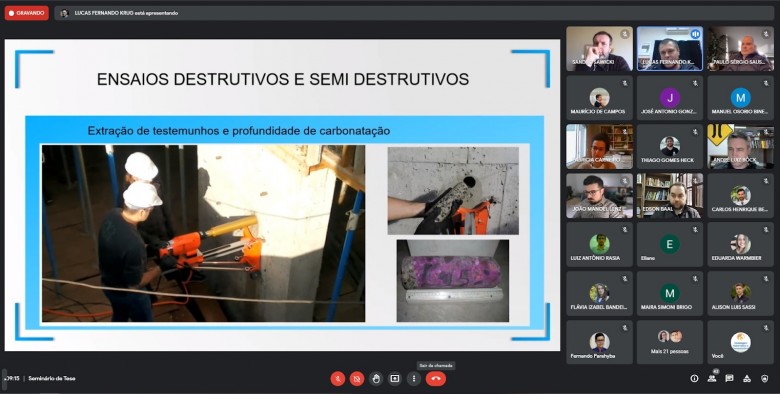Select Lucas Fernando K. speaking video tile
780x394 pixels.
pos(670,48)
